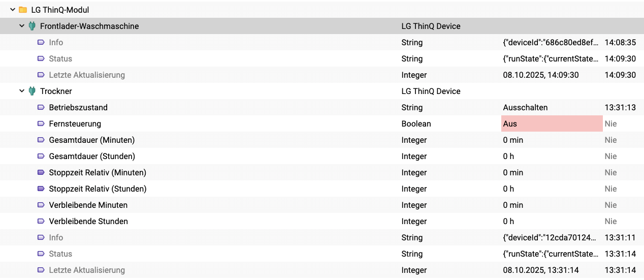Click the Gesamtdauer (Stunden) variable icon
Image resolution: width=644 pixels, height=280 pixels.
41,156
